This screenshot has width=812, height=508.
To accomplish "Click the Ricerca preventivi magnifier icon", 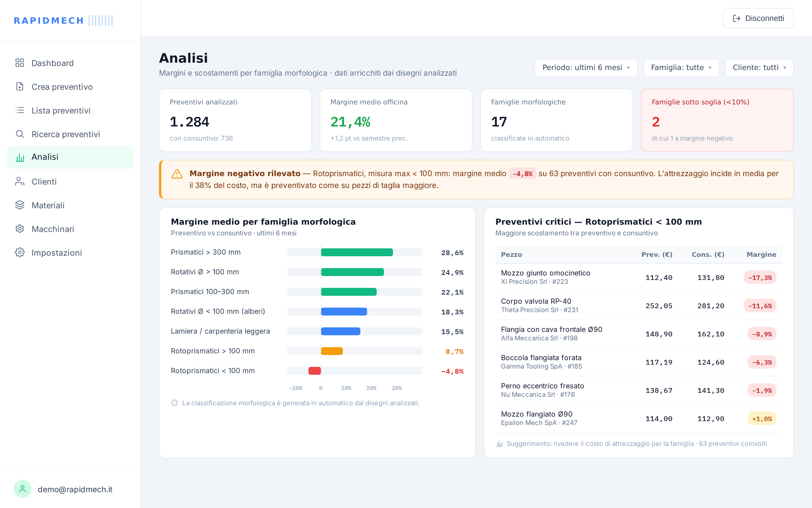I will (x=20, y=134).
